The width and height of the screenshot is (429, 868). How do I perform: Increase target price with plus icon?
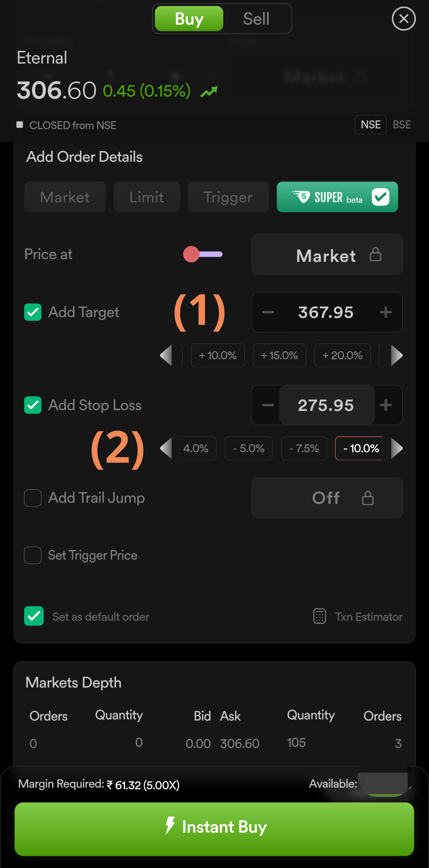coord(386,312)
